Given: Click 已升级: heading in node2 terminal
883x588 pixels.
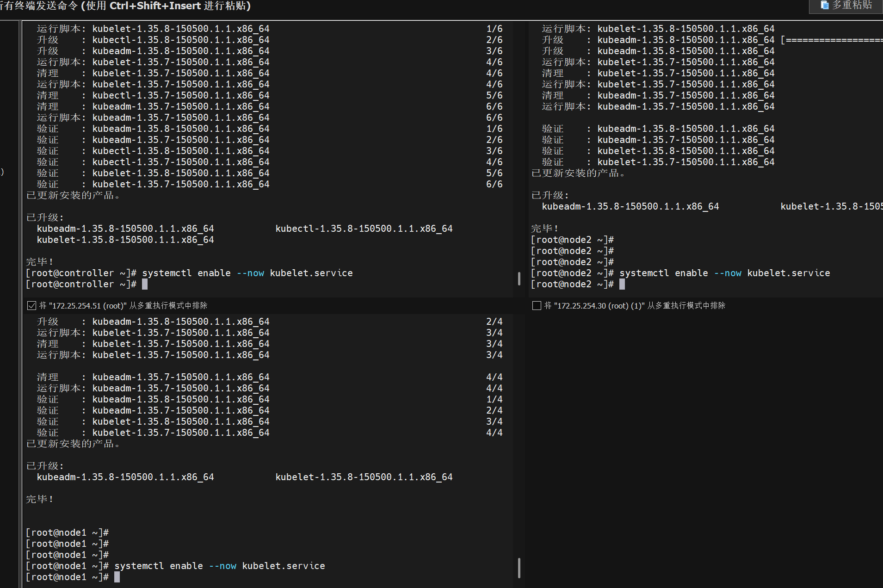Looking at the screenshot, I should pos(550,195).
